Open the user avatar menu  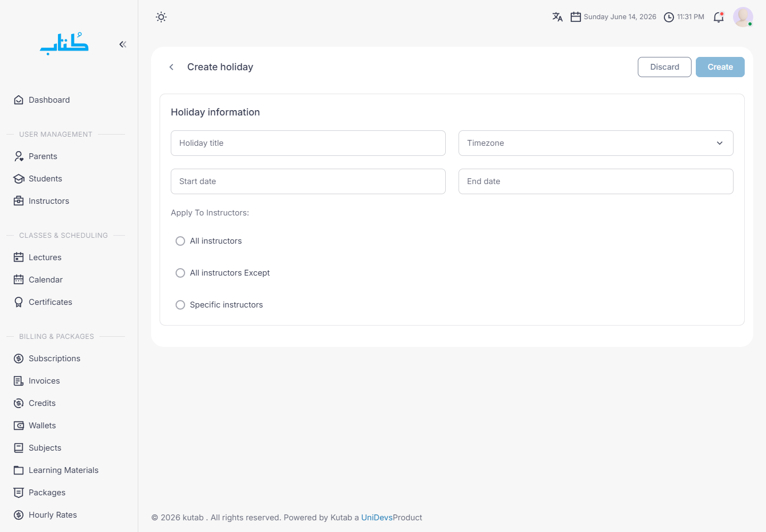(x=743, y=17)
